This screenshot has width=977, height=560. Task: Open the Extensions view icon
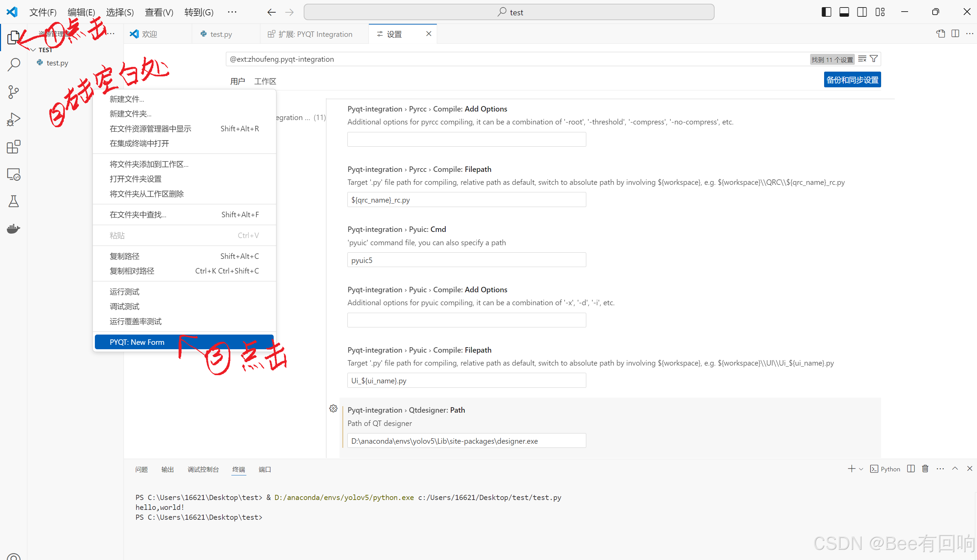pos(13,147)
